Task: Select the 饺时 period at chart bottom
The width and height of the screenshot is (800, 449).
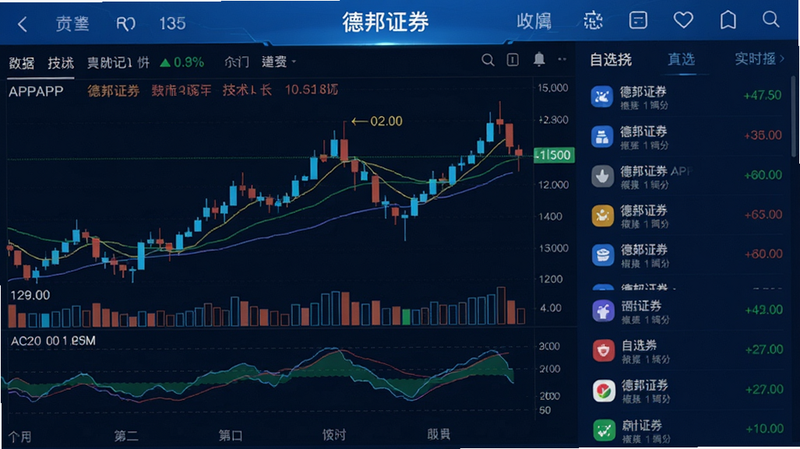Action: tap(334, 435)
